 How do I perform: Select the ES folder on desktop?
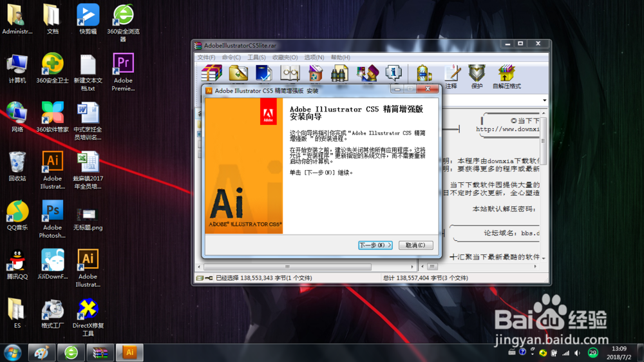coord(17,313)
